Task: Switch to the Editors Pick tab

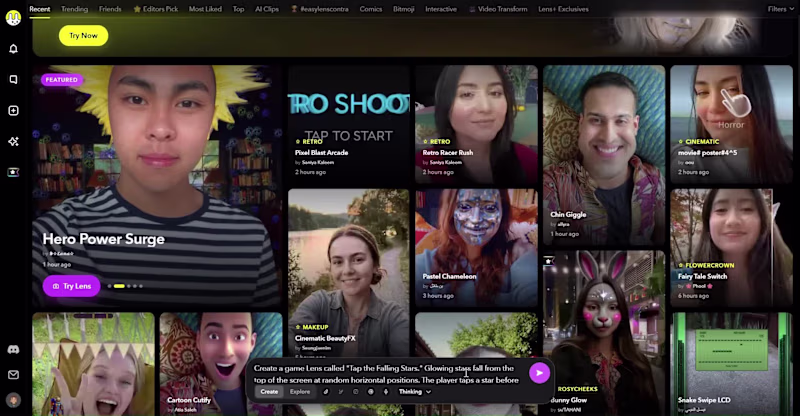Action: [156, 9]
